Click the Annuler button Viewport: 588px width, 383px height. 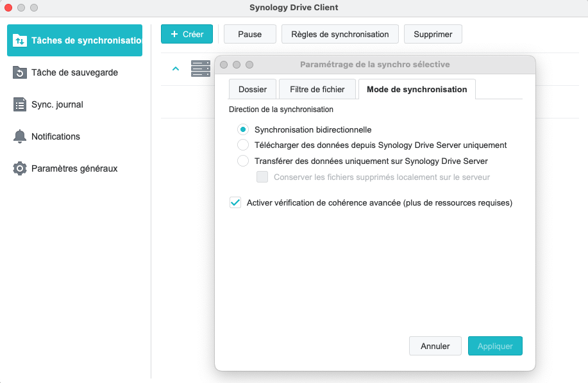(x=435, y=346)
